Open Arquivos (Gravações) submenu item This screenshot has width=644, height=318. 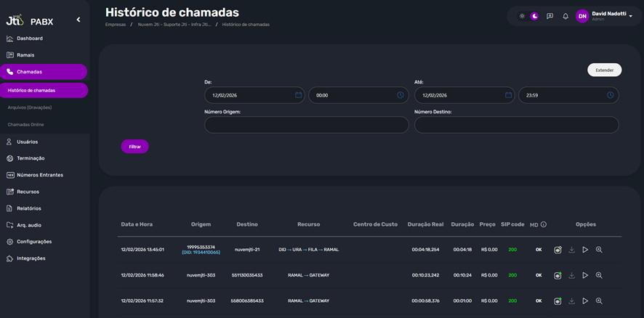pos(30,107)
